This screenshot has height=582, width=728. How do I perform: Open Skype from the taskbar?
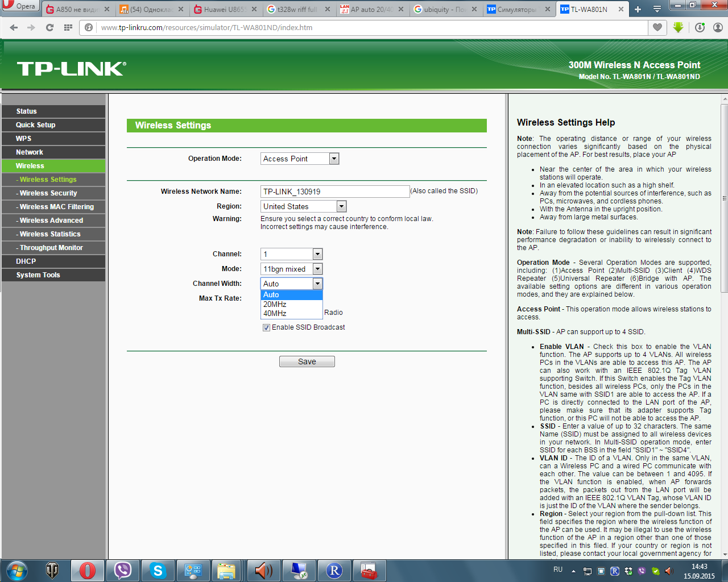click(x=158, y=571)
